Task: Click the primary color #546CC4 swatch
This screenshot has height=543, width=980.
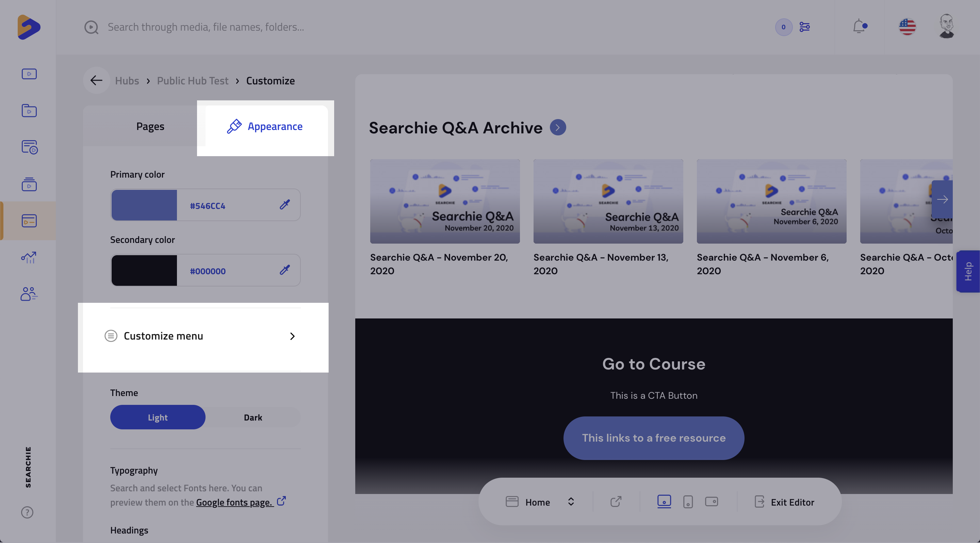Action: (x=144, y=205)
